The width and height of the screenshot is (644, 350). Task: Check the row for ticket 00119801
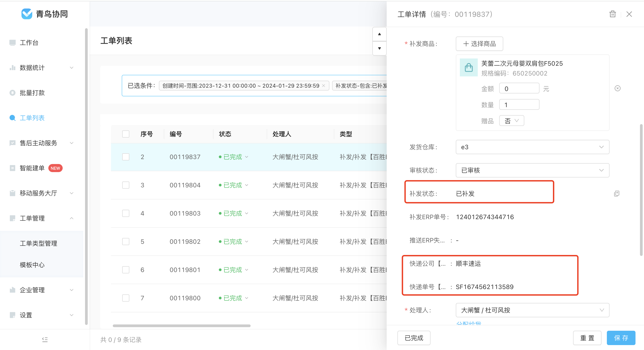126,270
